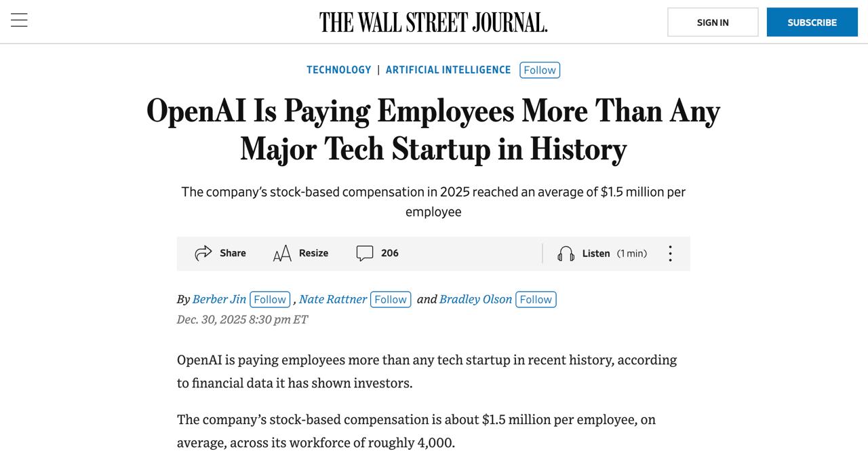Open the three-dot more options menu
The width and height of the screenshot is (868, 464).
tap(670, 254)
